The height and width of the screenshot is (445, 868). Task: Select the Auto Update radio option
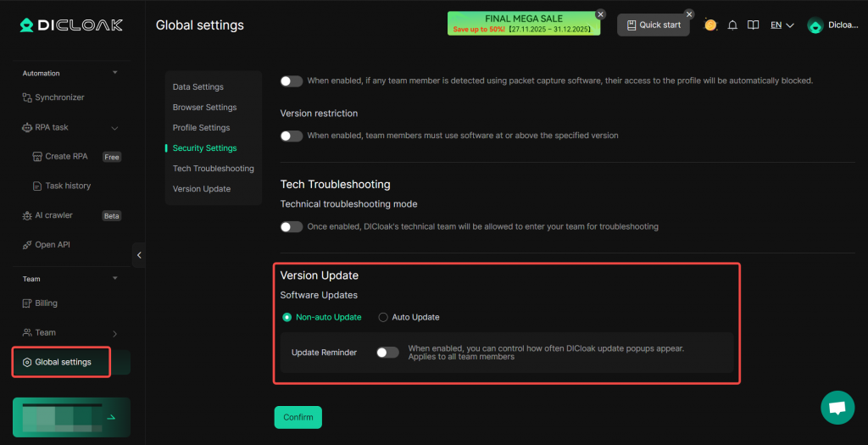coord(383,317)
